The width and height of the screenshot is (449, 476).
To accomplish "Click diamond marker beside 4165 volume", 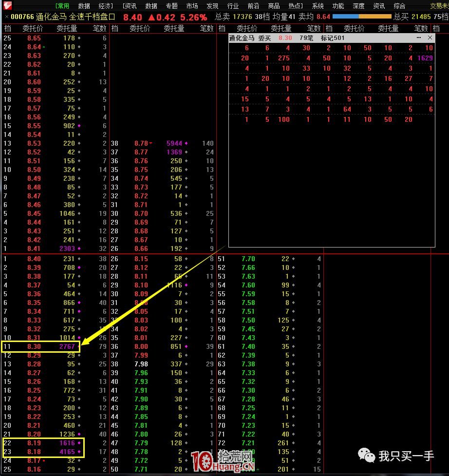I will (79, 452).
